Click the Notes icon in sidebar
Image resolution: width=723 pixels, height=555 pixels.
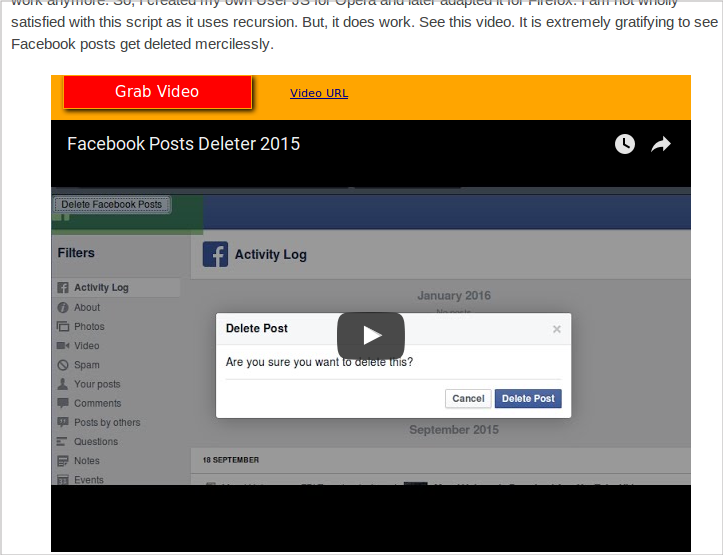[x=63, y=461]
